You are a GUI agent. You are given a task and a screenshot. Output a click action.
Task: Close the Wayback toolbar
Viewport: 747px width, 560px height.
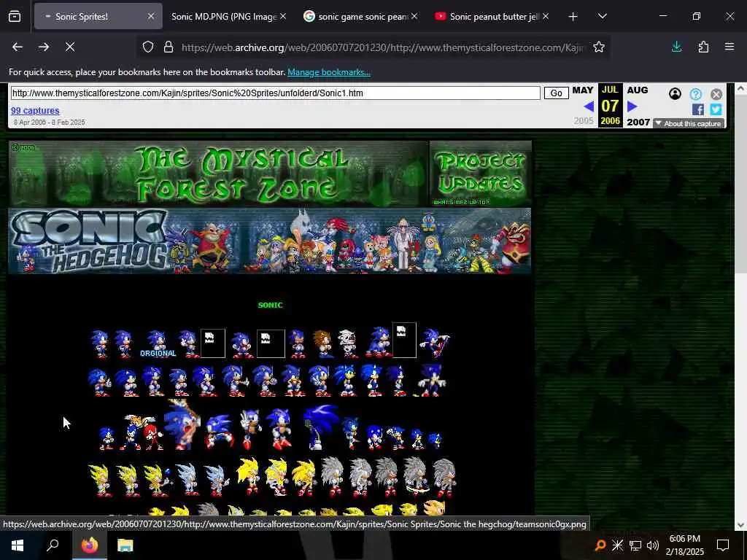[x=716, y=94]
